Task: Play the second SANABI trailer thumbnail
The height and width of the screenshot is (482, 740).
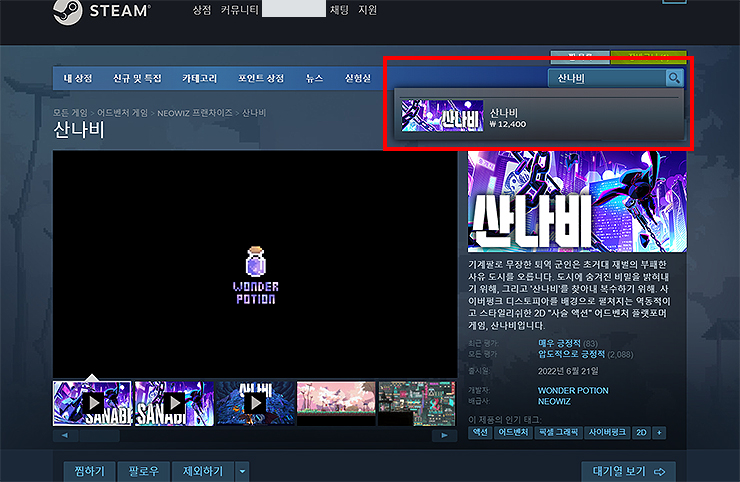Action: [x=174, y=404]
